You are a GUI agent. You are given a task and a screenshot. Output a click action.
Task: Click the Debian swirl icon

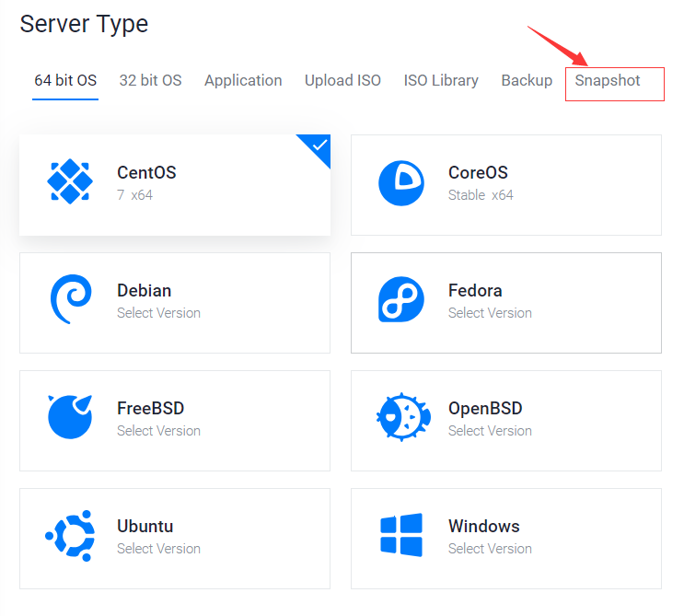(x=71, y=299)
